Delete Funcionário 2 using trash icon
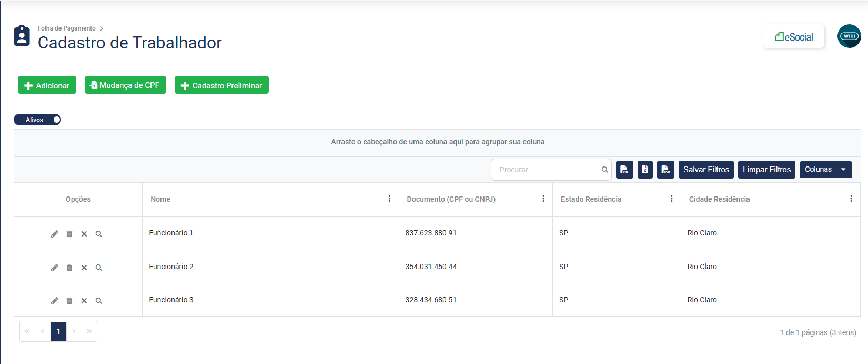868x364 pixels. tap(69, 268)
